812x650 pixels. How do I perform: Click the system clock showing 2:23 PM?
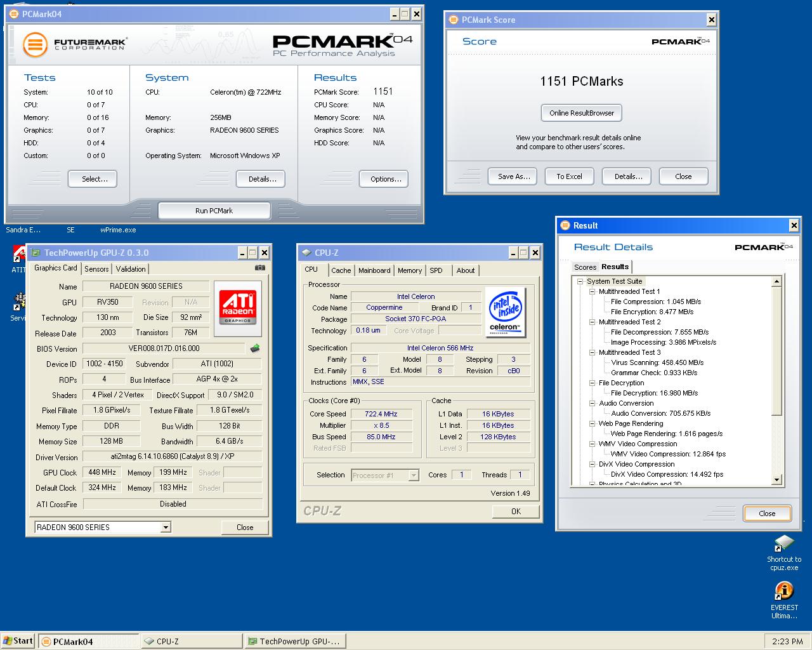coord(787,641)
